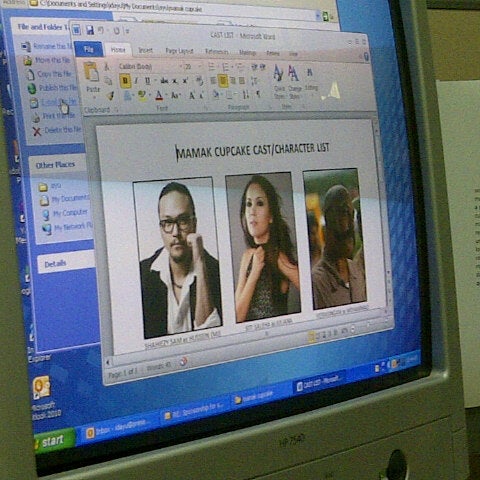Click the Borders icon in Paragraph group
This screenshot has height=480, width=480.
tap(229, 95)
